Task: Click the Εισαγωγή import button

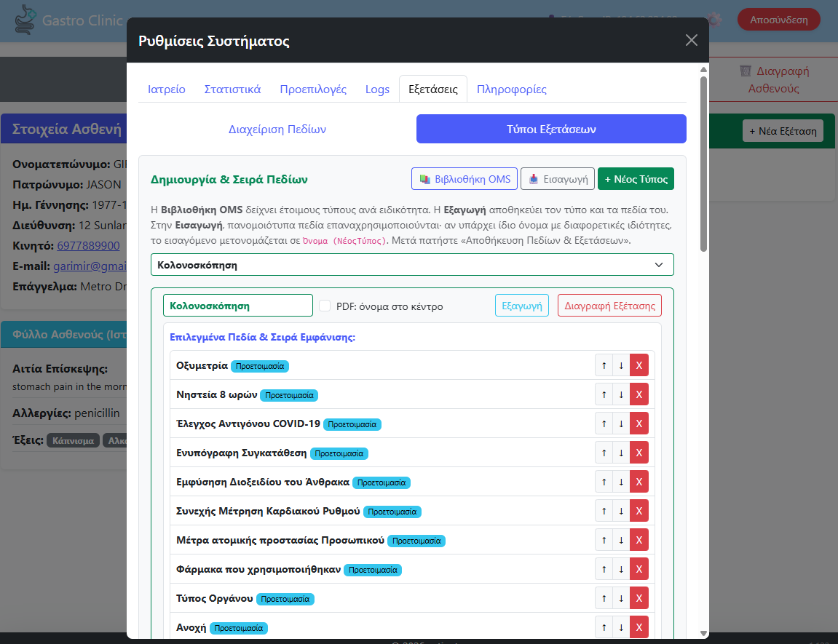Action: click(558, 179)
